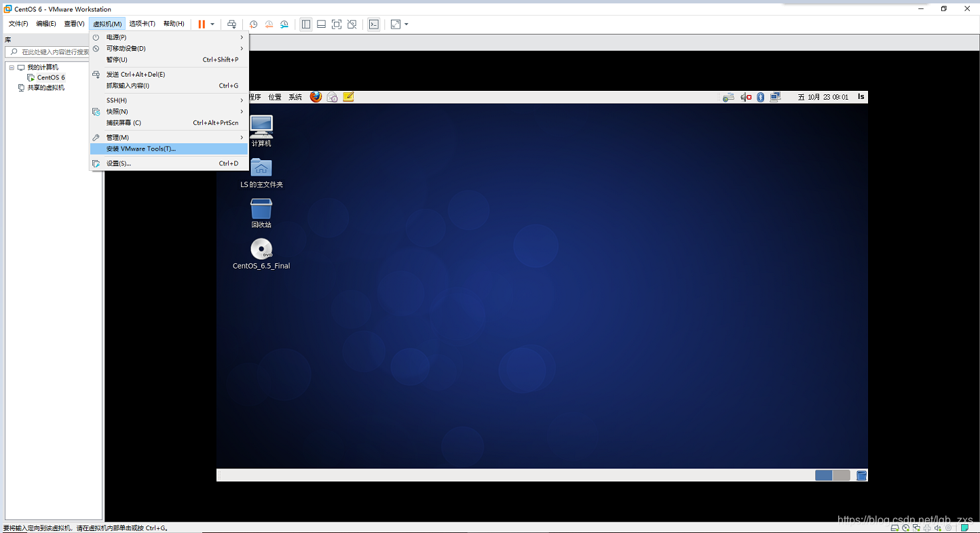
Task: Click the guest panel trash icon
Action: (x=862, y=475)
